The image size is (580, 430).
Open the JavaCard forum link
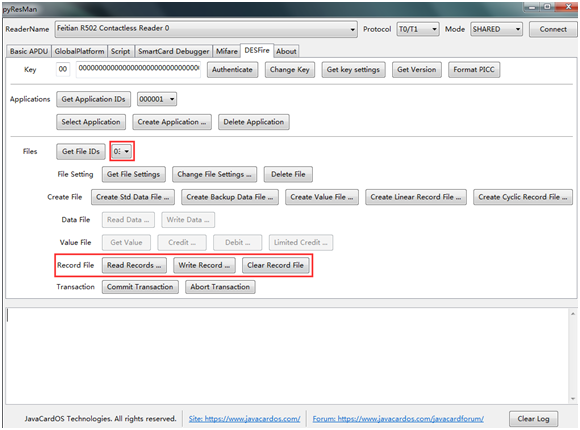(x=398, y=419)
